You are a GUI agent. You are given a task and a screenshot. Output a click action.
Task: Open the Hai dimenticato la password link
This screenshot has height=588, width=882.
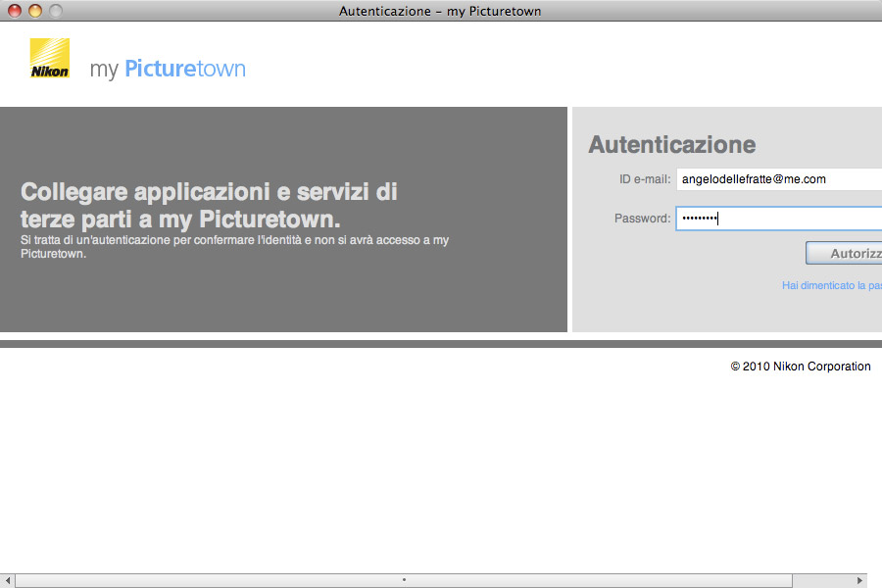[831, 285]
